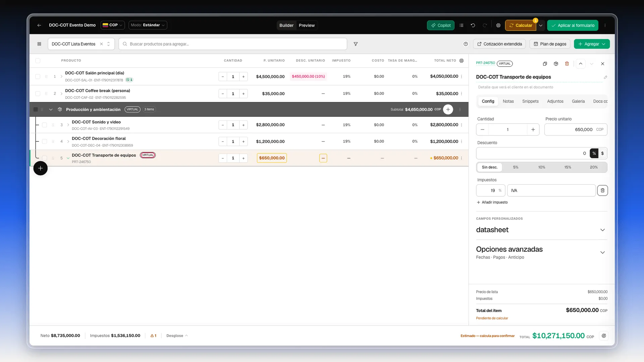This screenshot has height=362, width=644.
Task: Check the Sonido y video row checkbox
Action: pos(44,125)
